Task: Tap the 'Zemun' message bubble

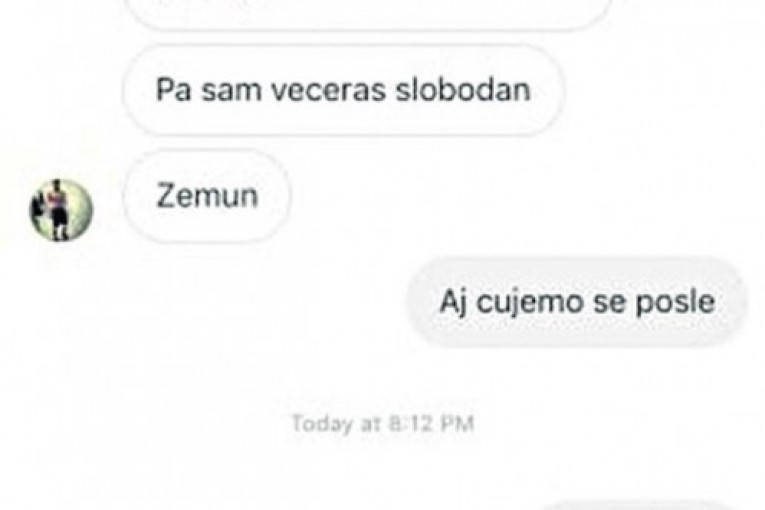Action: point(207,196)
